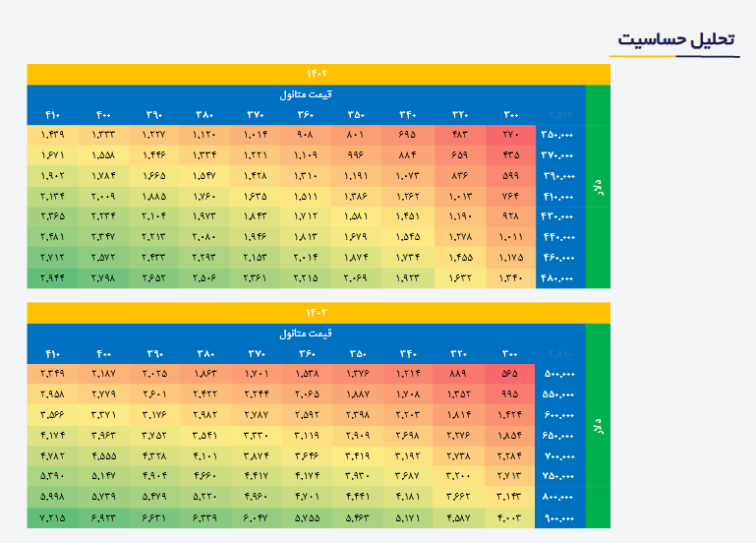Click قیمت متانول header in the ۱۴۰۳ table
Image resolution: width=756 pixels, height=543 pixels.
click(x=306, y=332)
